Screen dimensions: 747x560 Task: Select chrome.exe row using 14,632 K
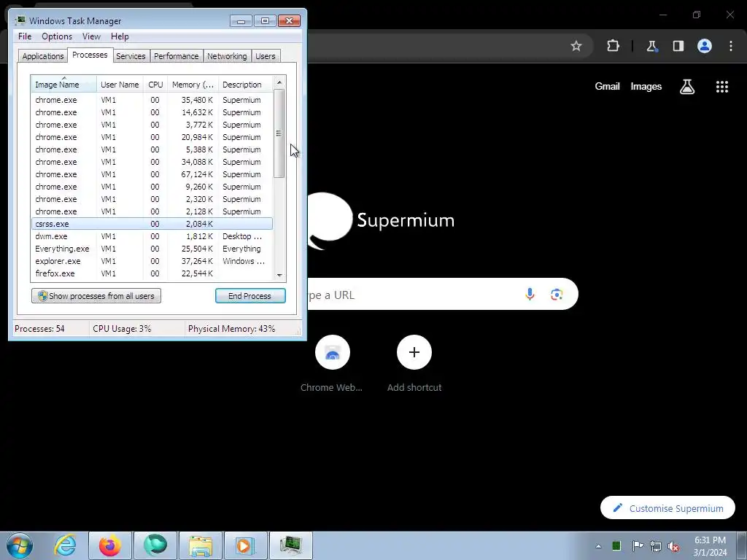152,112
